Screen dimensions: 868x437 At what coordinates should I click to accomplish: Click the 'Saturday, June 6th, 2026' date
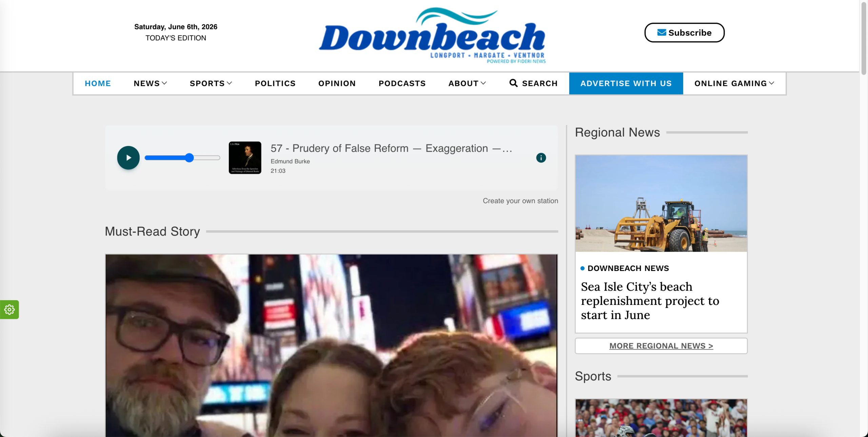tap(176, 27)
